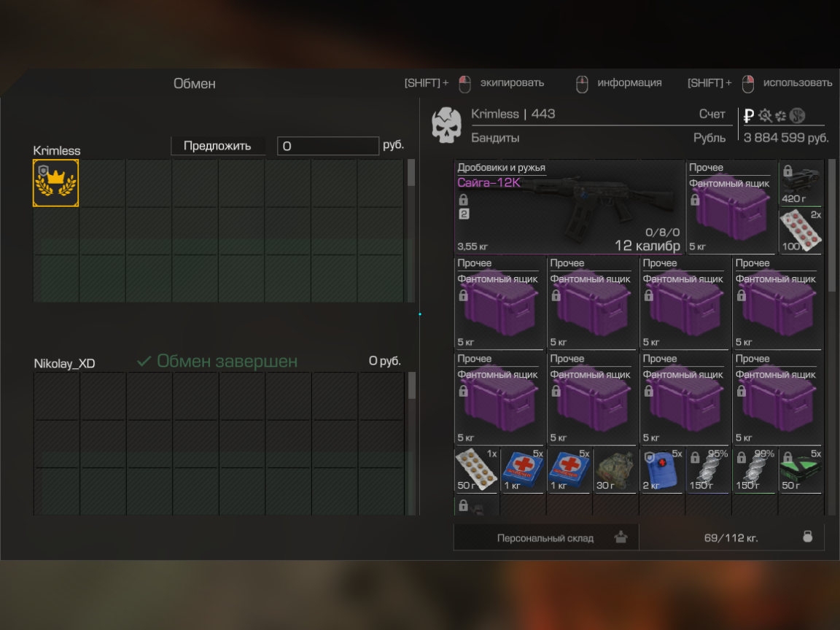Click the Счет label
840x630 pixels.
[712, 114]
